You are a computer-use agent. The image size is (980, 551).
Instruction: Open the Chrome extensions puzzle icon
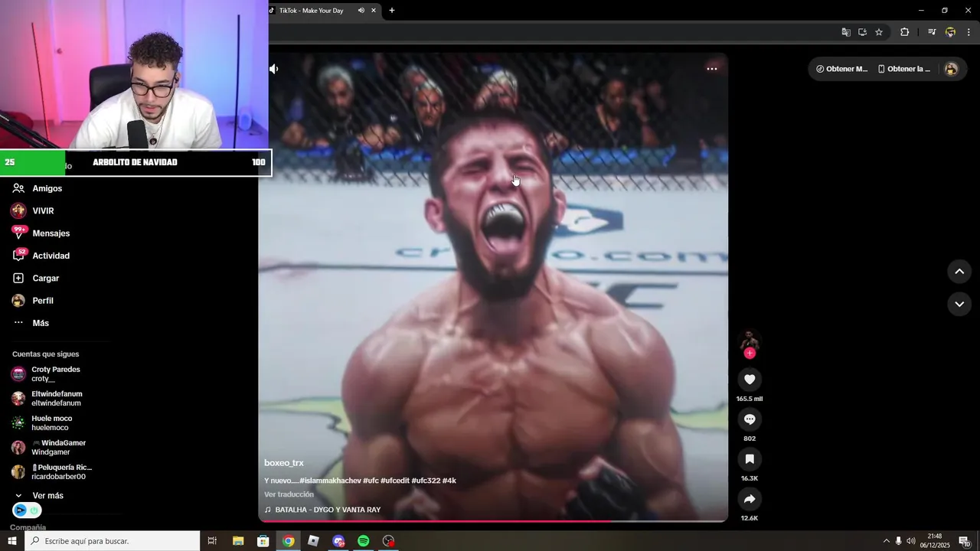point(905,32)
